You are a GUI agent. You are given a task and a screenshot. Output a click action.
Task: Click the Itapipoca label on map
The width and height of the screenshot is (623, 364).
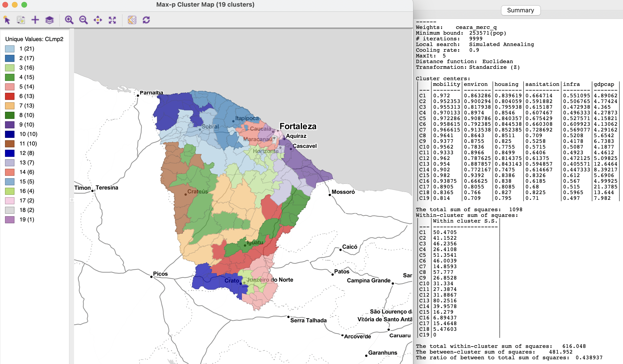pos(247,118)
